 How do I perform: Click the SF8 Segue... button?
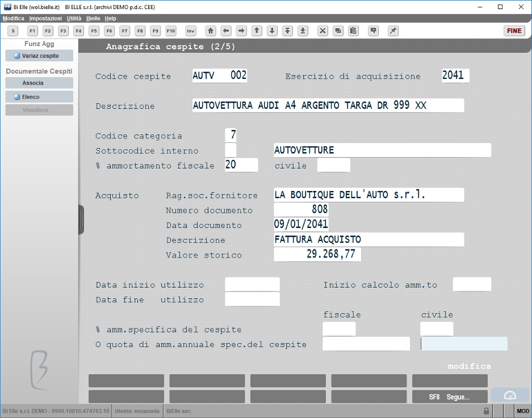(x=450, y=397)
